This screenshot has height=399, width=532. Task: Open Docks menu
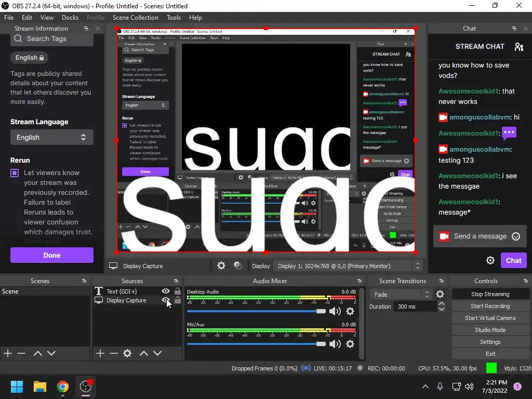pyautogui.click(x=70, y=18)
